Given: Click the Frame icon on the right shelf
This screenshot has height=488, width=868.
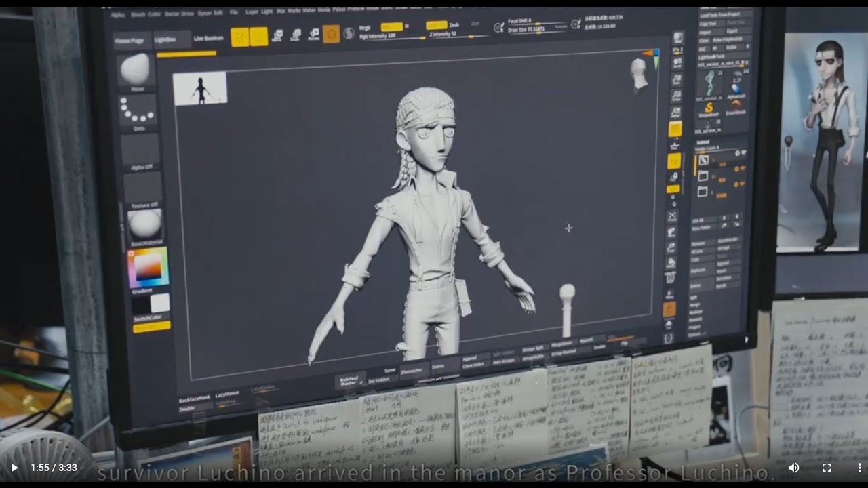Looking at the screenshot, I should pyautogui.click(x=673, y=216).
